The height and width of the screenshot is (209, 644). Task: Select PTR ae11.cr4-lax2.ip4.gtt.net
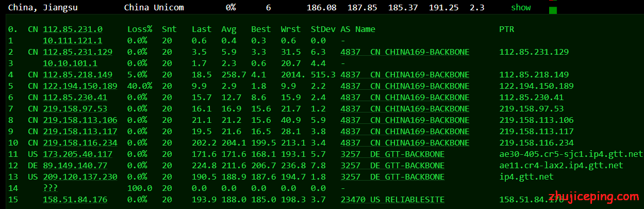click(x=561, y=166)
